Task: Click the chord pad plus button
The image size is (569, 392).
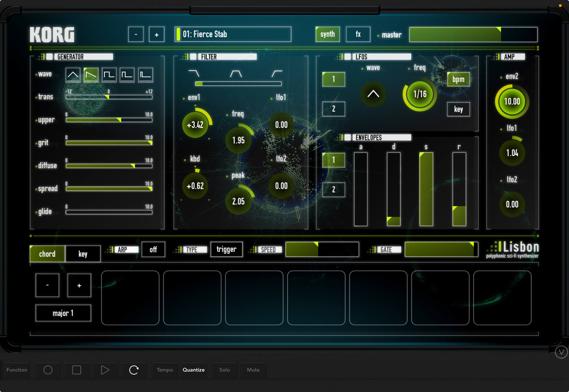Action: pos(79,285)
